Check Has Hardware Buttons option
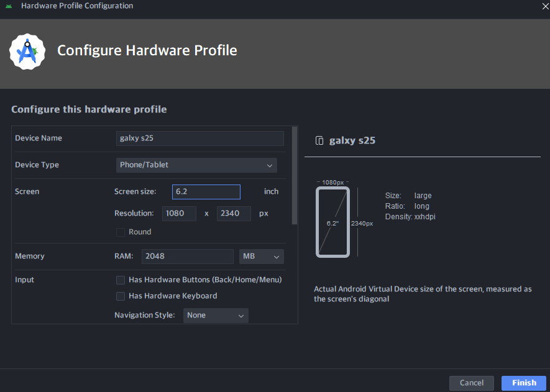 [121, 280]
